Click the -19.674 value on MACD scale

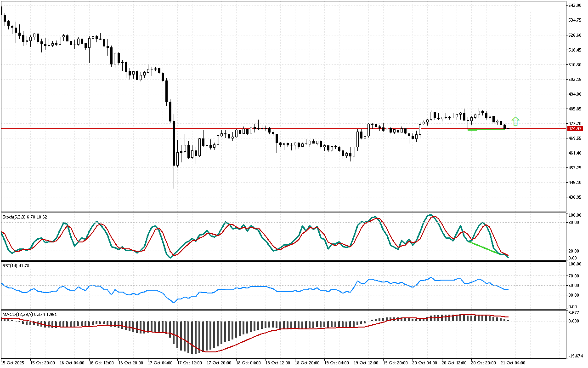575,356
